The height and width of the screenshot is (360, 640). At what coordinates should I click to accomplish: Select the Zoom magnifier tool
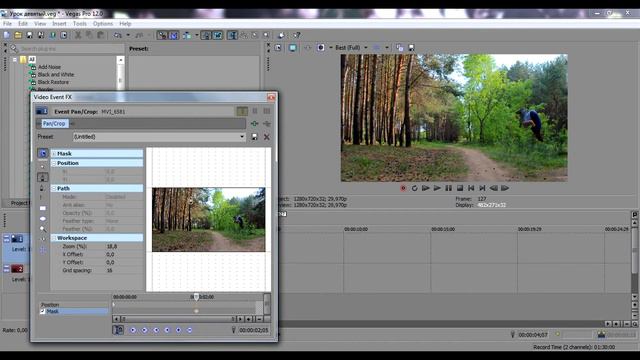pyautogui.click(x=42, y=229)
